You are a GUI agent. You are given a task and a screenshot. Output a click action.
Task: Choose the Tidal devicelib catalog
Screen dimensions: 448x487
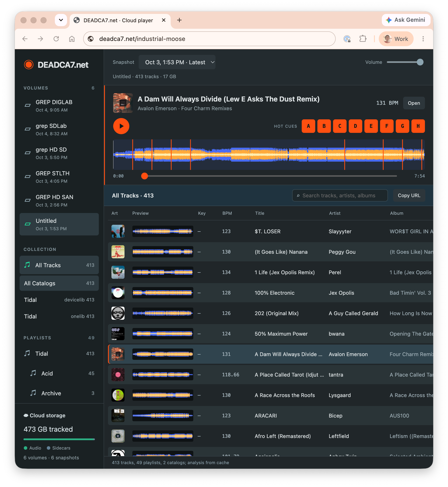click(x=59, y=300)
